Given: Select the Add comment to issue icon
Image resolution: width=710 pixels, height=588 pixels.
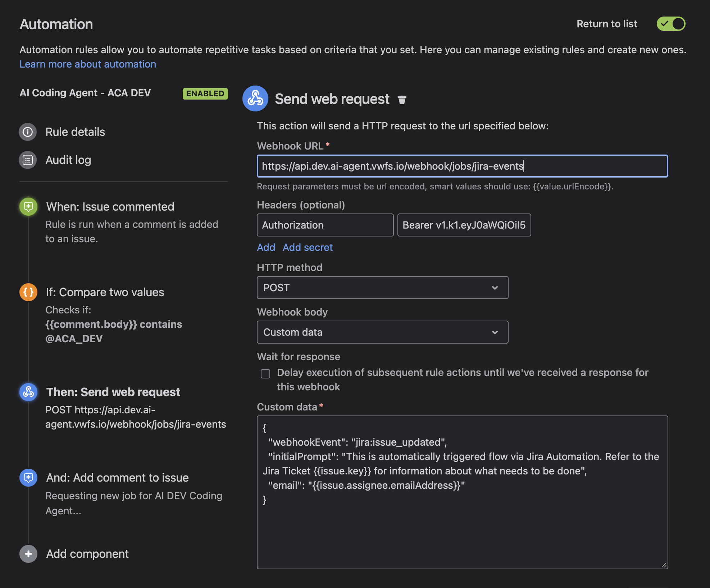Looking at the screenshot, I should tap(28, 478).
